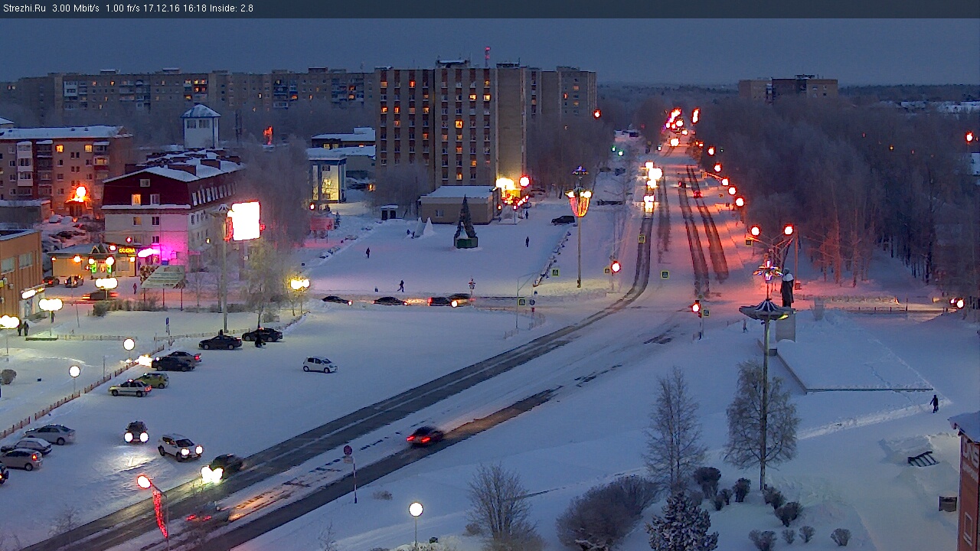
Task: Click the Strezhi.Ru overlay label
Action: 24,8
